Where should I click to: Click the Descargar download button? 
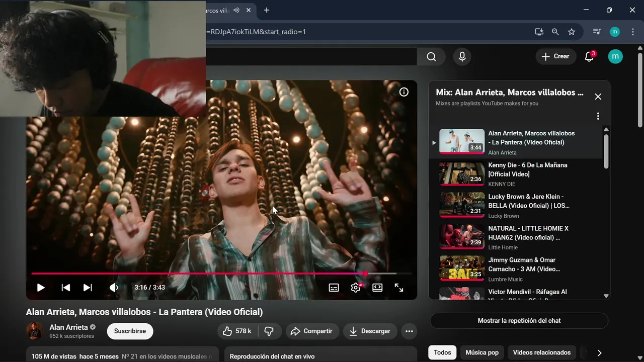(370, 331)
